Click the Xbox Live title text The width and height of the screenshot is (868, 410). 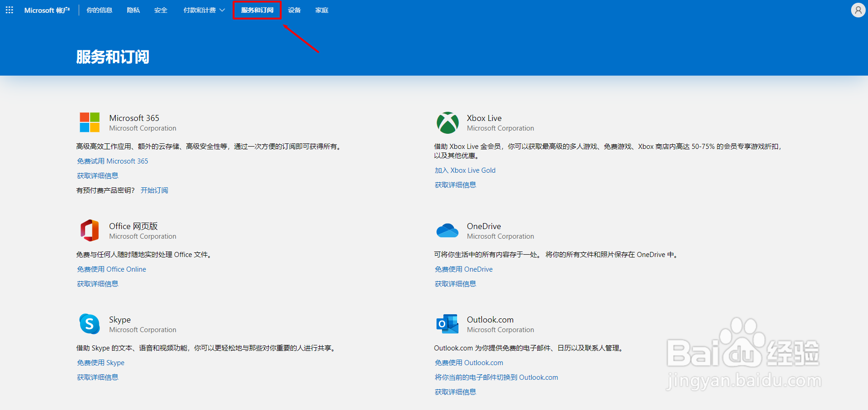pos(484,118)
